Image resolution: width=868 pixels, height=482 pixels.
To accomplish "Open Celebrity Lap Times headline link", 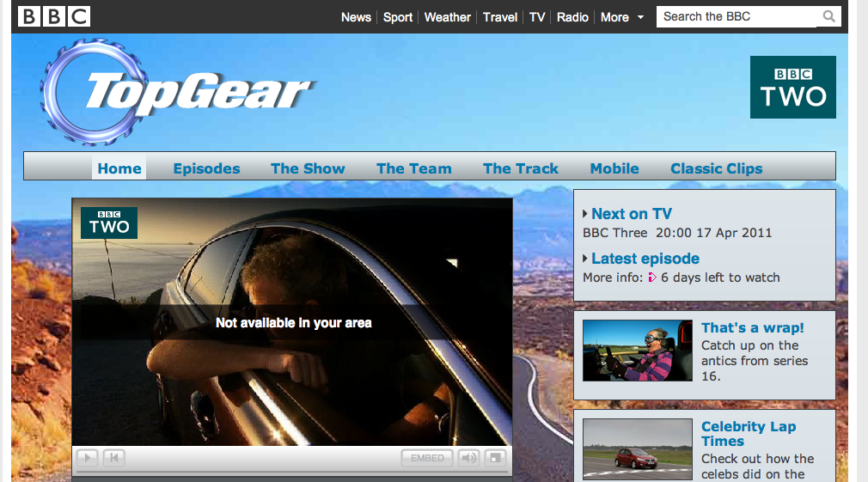I will coord(749,434).
